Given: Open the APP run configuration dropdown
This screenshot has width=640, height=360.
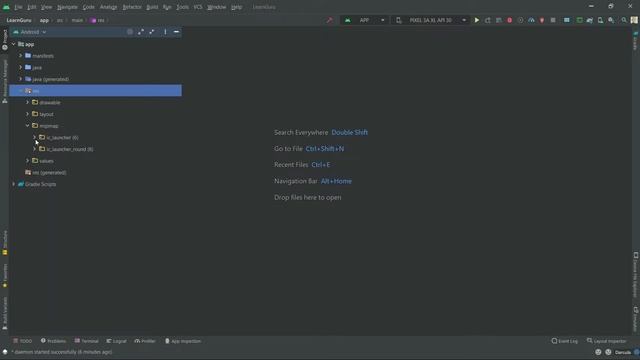Looking at the screenshot, I should point(364,20).
